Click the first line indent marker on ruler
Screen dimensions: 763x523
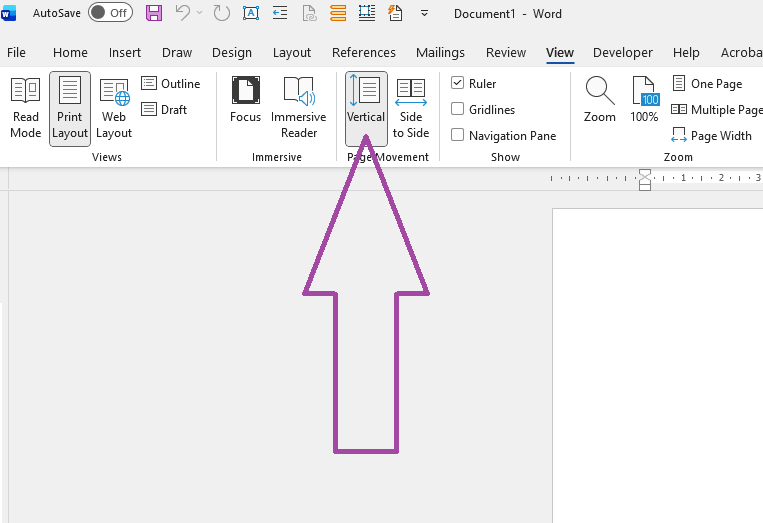[645, 173]
